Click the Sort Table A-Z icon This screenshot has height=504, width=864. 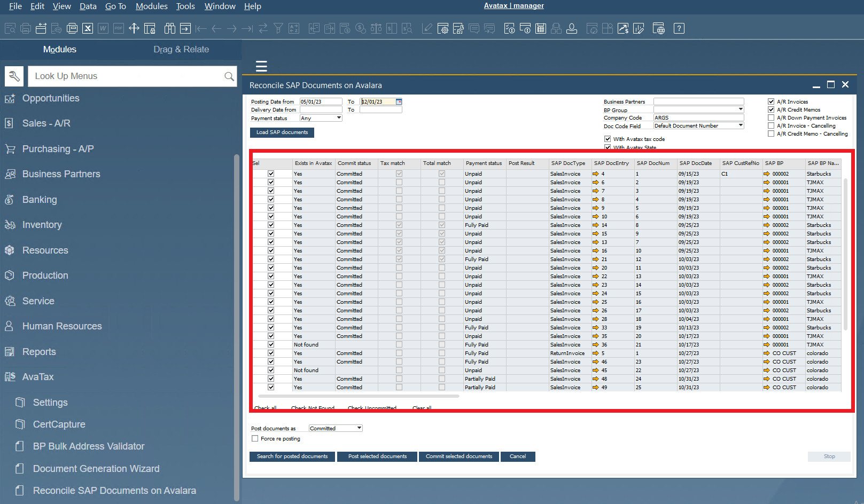click(293, 28)
